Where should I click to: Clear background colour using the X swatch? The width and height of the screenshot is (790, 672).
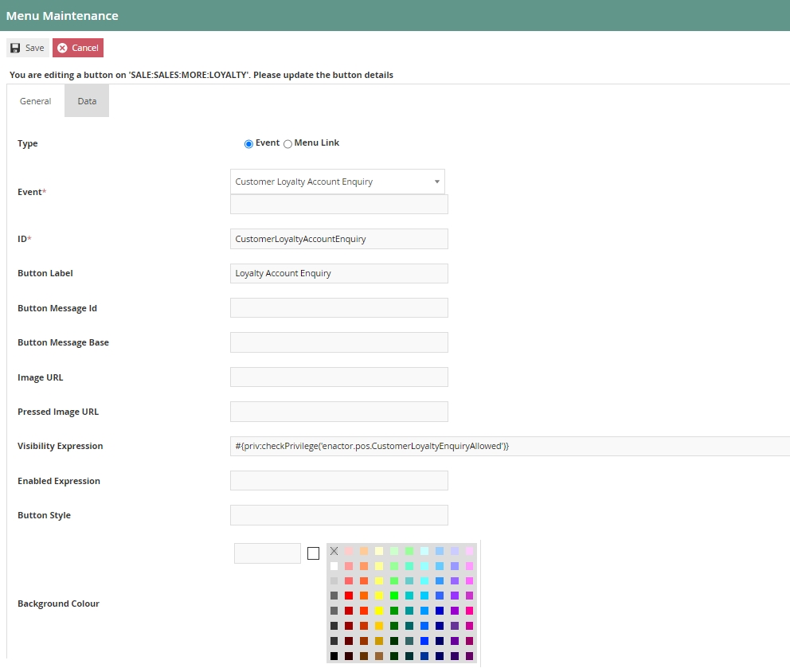coord(334,550)
